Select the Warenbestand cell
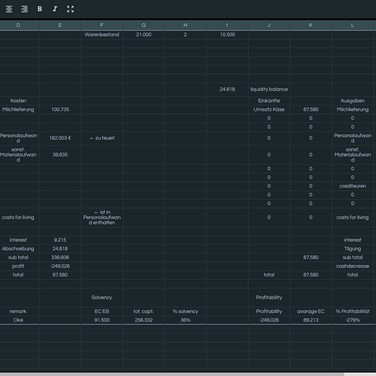The image size is (376, 376). (102, 35)
